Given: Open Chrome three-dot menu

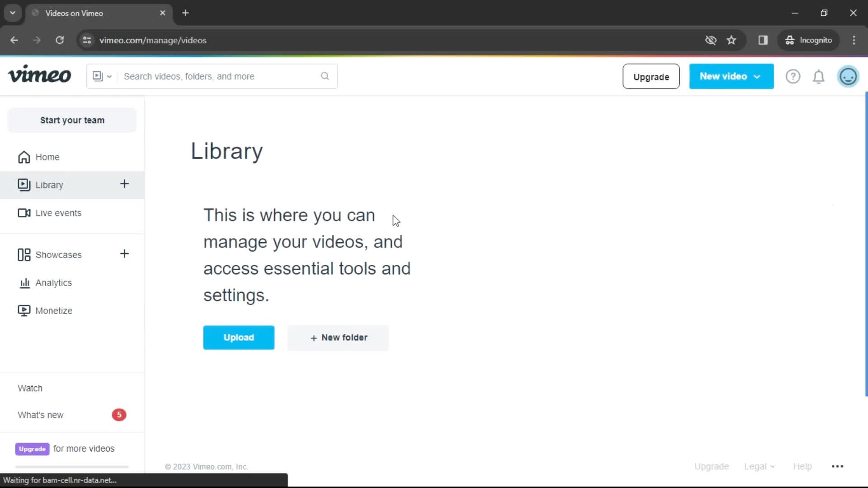Looking at the screenshot, I should click(x=854, y=40).
